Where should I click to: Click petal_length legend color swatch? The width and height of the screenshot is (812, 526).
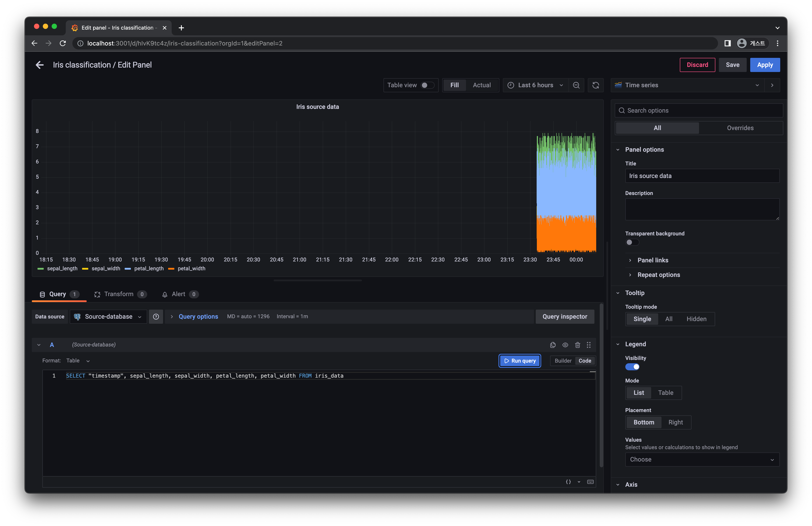click(128, 269)
